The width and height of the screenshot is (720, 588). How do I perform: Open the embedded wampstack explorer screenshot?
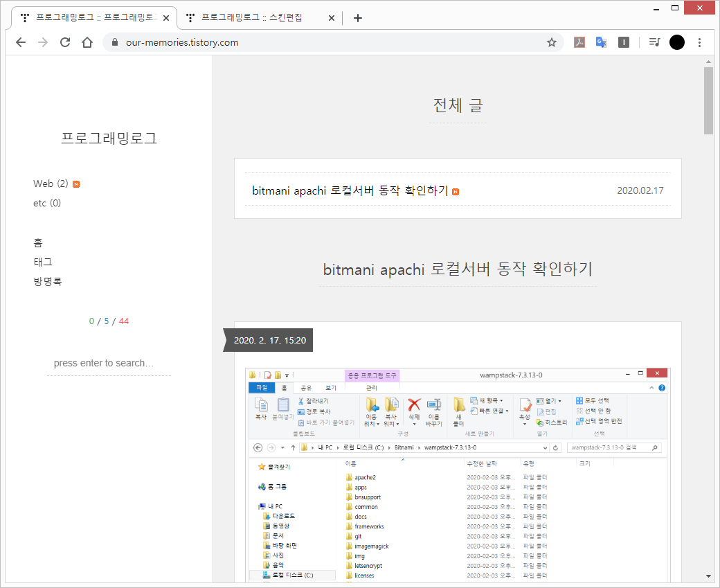[458, 475]
